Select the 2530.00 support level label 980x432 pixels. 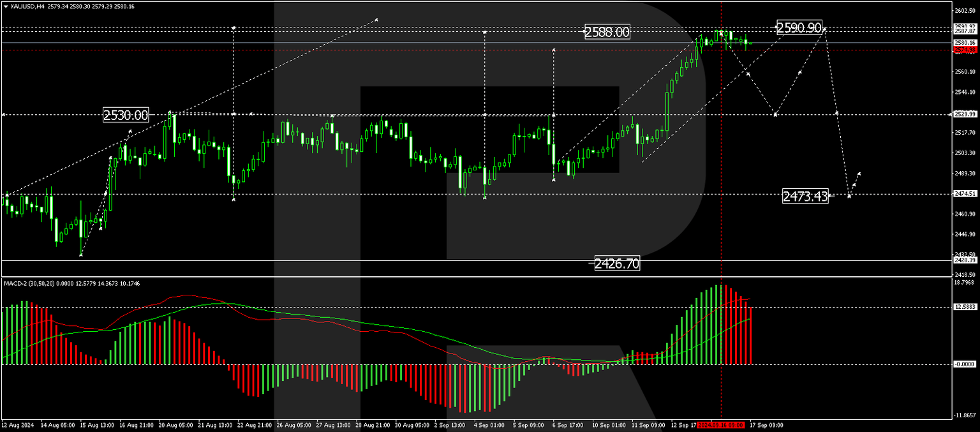click(125, 115)
